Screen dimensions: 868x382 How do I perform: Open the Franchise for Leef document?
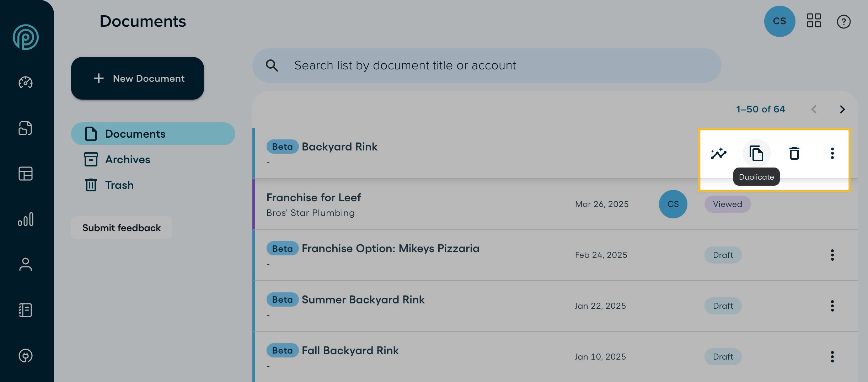click(314, 197)
